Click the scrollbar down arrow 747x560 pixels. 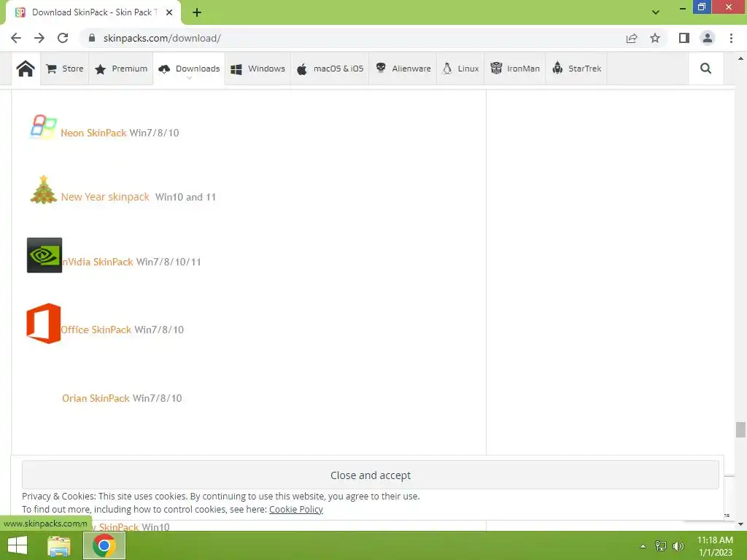coord(740,524)
